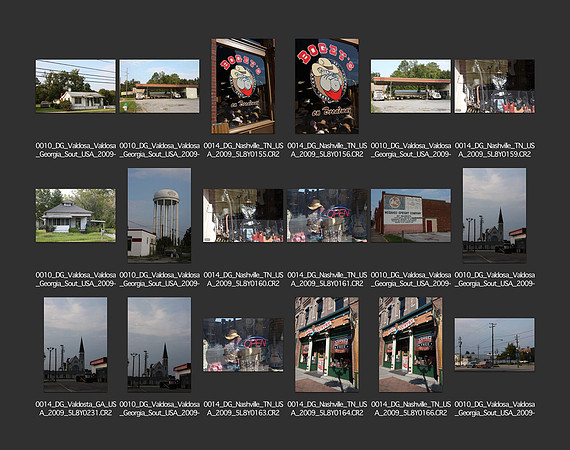Select the gas station thumbnail beside the white house
This screenshot has height=450, width=570.
[x=159, y=86]
